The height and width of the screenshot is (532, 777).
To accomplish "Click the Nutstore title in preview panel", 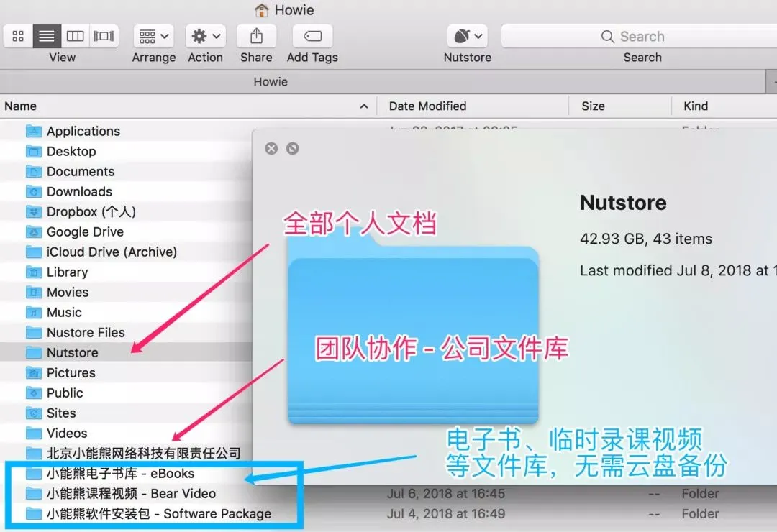I will pos(623,203).
